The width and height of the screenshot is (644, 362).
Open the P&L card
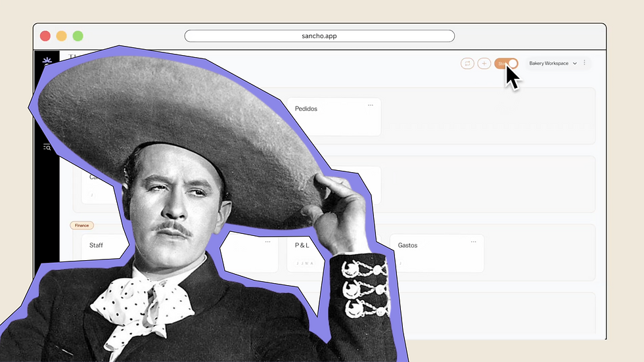click(x=307, y=253)
